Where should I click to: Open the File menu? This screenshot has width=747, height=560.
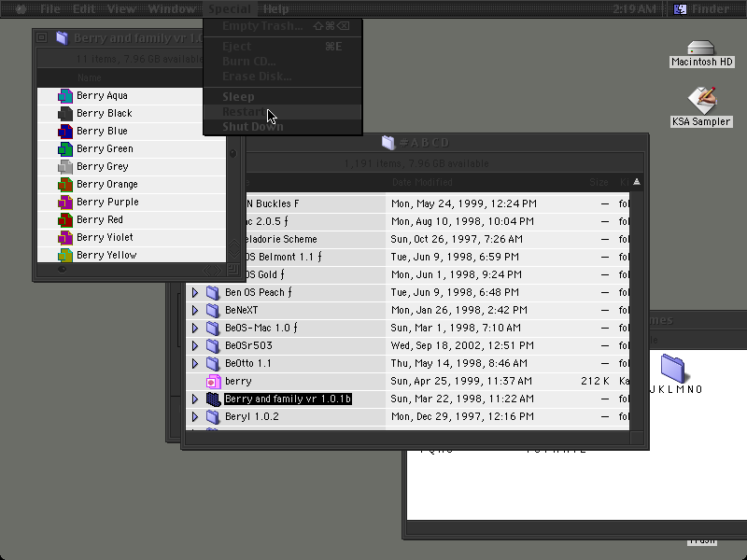(x=50, y=9)
